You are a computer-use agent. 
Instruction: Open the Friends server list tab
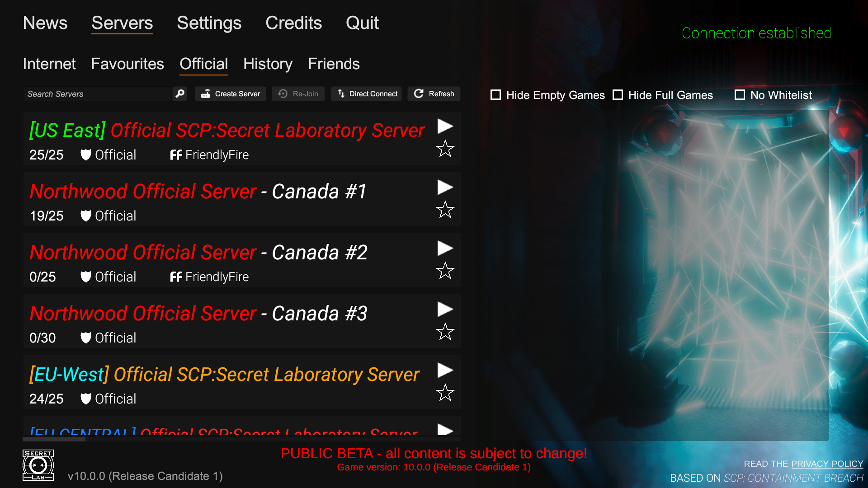coord(333,64)
